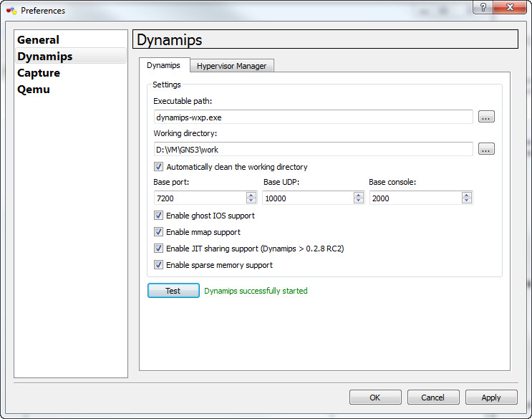Click 'Dynamips successfully started' status text
The height and width of the screenshot is (419, 532).
[256, 291]
